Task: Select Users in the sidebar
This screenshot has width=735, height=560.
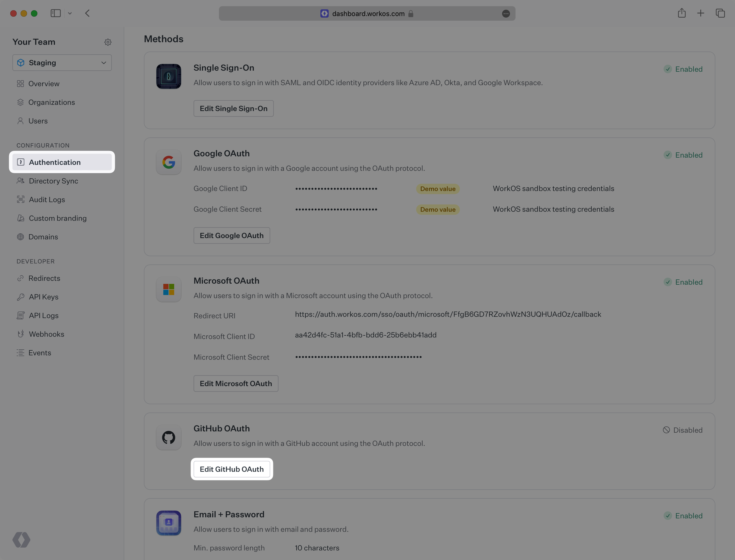Action: (38, 121)
